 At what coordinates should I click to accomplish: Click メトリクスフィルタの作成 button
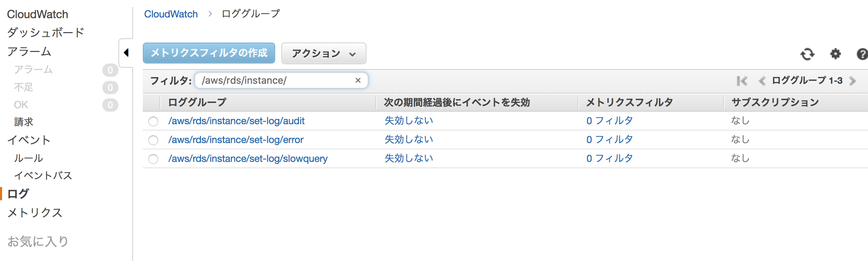209,53
